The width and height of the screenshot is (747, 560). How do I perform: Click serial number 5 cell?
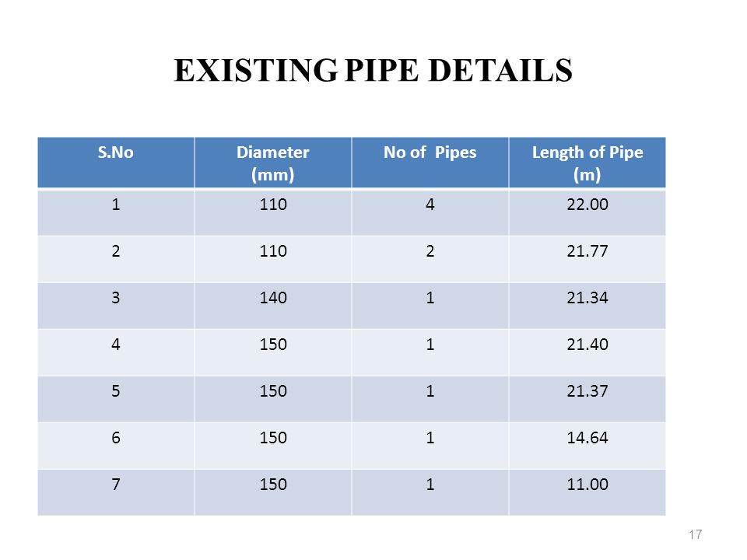point(116,399)
